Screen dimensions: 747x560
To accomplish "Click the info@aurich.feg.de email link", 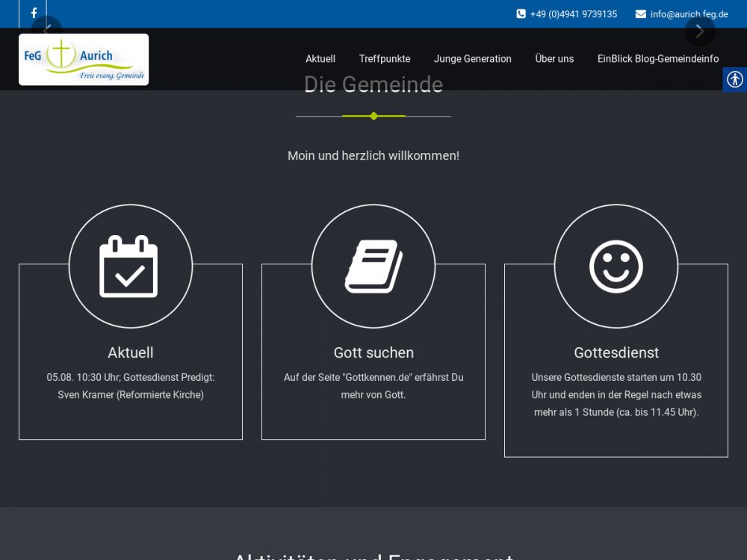I will click(x=689, y=14).
